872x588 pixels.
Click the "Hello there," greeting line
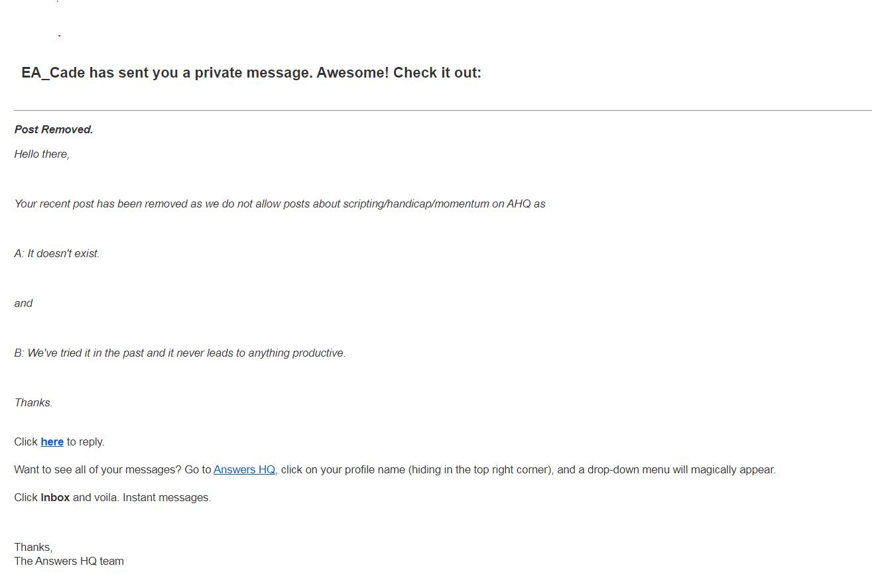pos(42,154)
